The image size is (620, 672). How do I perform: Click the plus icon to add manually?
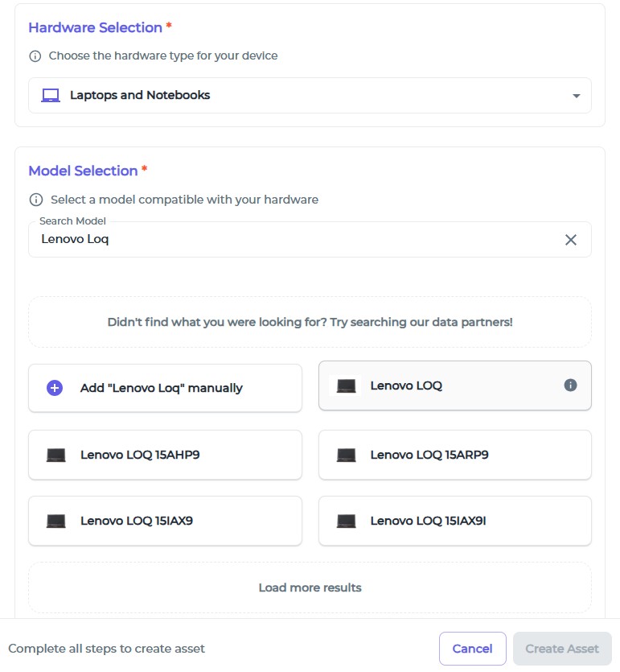click(x=55, y=388)
